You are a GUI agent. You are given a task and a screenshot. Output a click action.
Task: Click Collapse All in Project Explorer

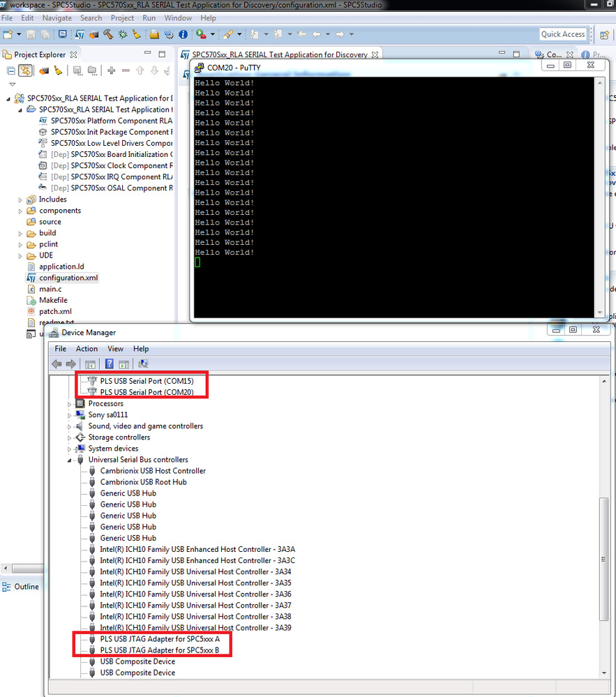[11, 70]
